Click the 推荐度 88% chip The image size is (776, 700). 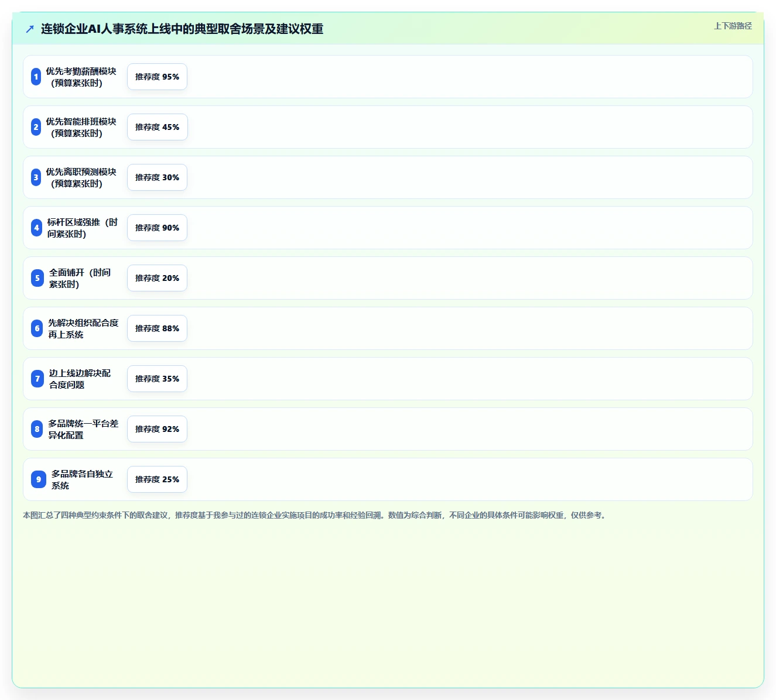(x=157, y=328)
